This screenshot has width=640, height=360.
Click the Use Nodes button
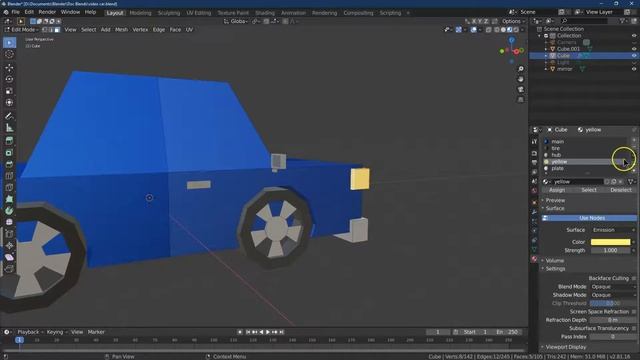click(589, 218)
